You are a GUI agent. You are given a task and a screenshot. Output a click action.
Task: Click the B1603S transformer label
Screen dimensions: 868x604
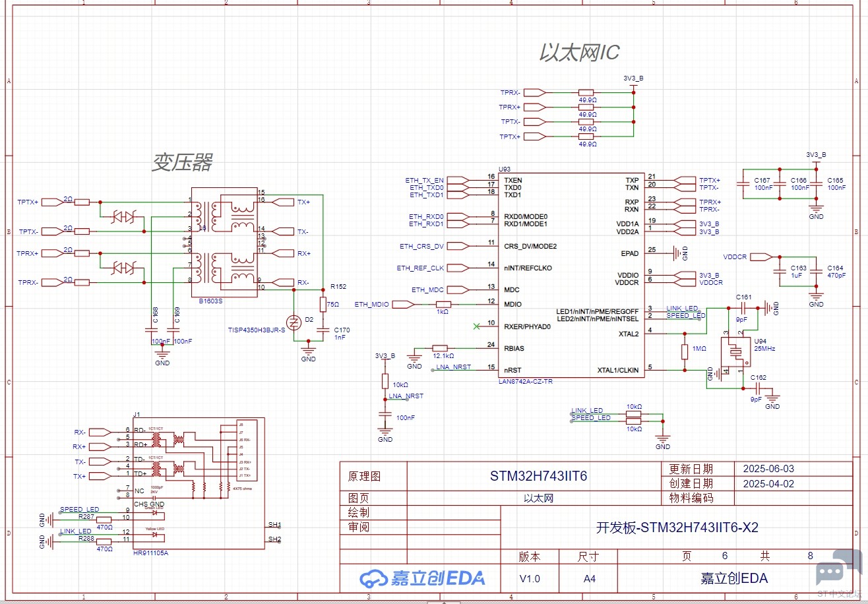210,301
